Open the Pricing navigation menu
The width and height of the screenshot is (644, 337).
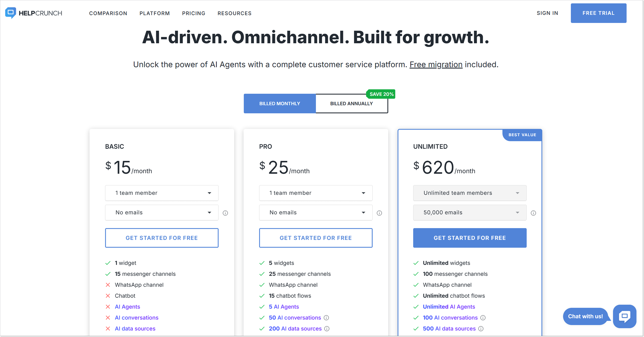pos(193,13)
